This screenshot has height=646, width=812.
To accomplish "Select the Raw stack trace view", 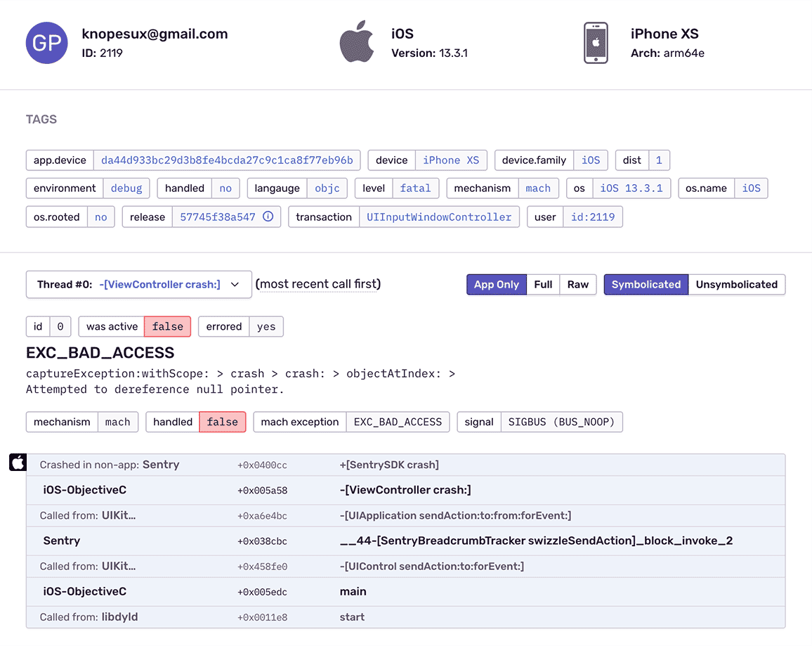I will click(578, 285).
